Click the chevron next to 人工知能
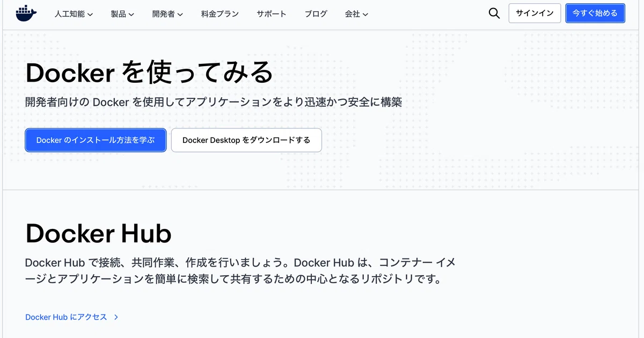This screenshot has height=338, width=644. tap(90, 15)
